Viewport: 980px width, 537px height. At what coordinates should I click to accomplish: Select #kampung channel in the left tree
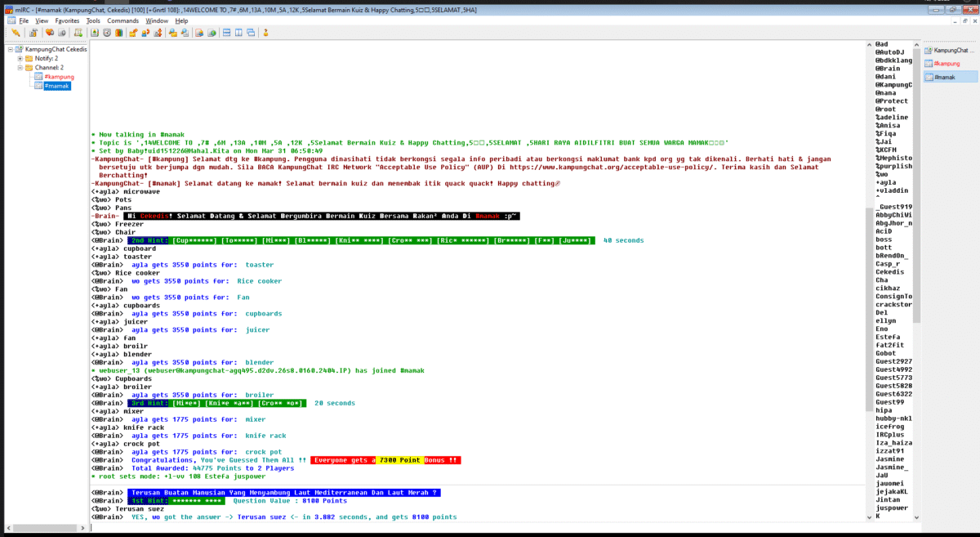click(x=59, y=77)
